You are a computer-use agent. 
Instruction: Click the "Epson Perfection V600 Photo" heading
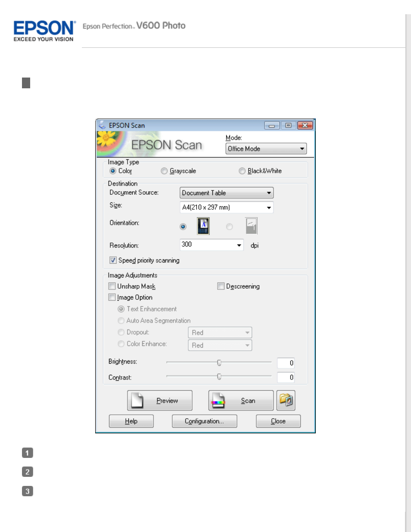pyautogui.click(x=134, y=26)
